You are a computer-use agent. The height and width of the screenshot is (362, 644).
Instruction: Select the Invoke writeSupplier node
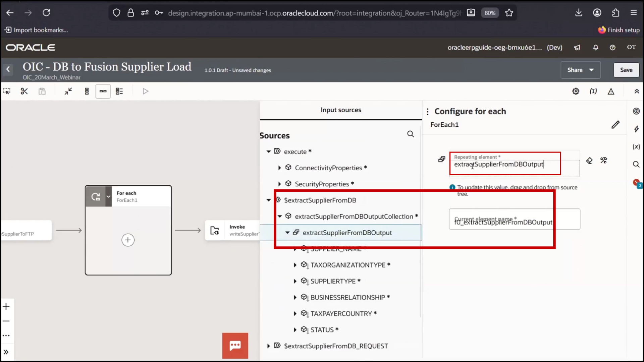(233, 230)
